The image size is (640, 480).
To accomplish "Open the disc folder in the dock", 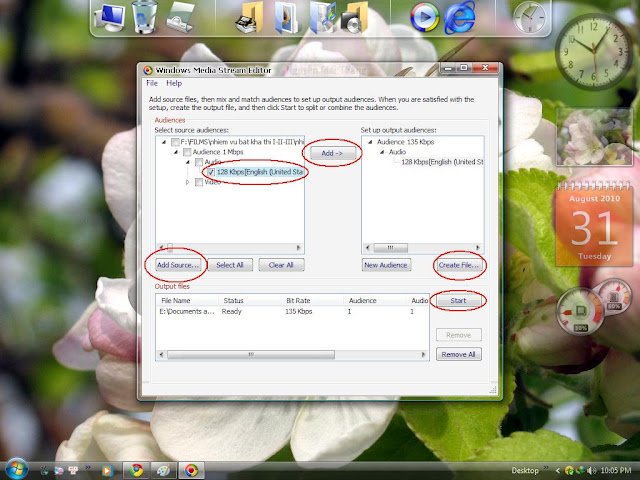I will [354, 18].
